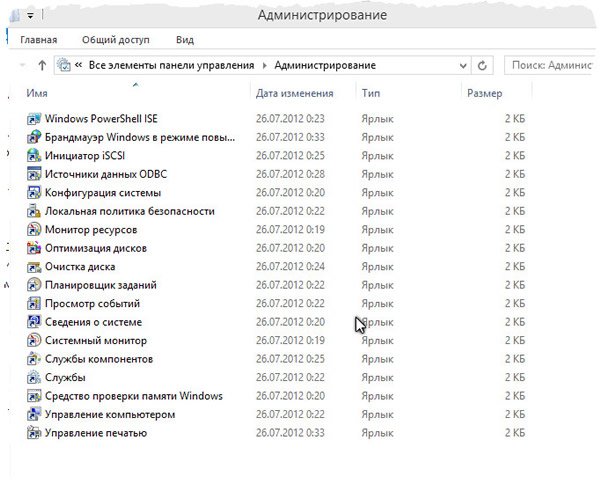Expand the address bar history dropdown
Viewport: 601px width, 499px height.
[463, 66]
